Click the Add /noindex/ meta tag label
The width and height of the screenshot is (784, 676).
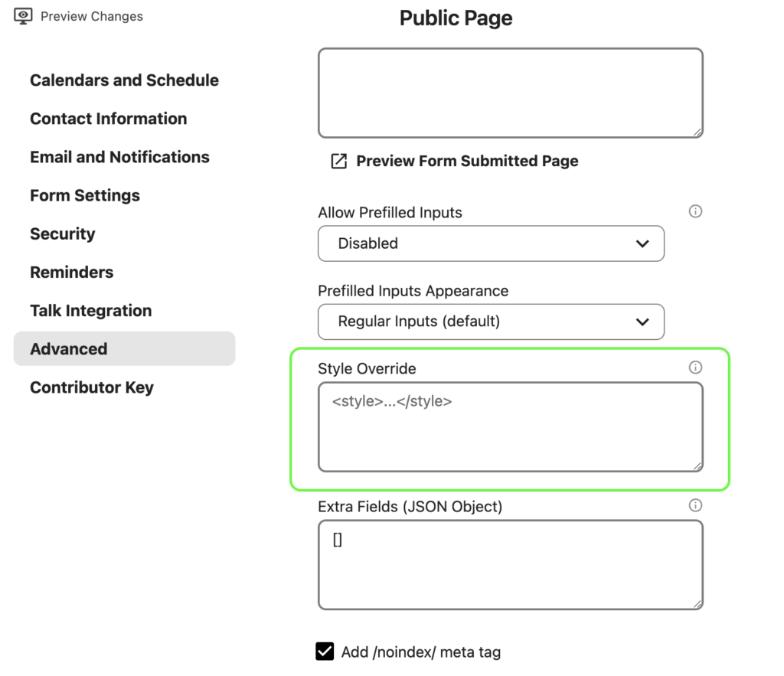pos(421,652)
